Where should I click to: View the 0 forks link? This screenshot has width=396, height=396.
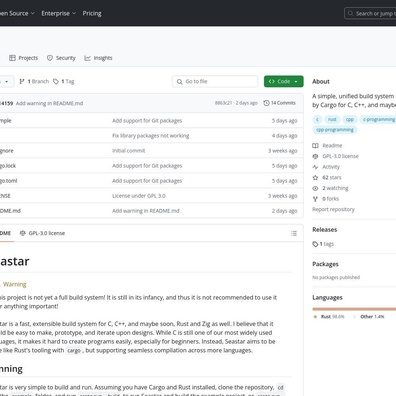tap(331, 199)
